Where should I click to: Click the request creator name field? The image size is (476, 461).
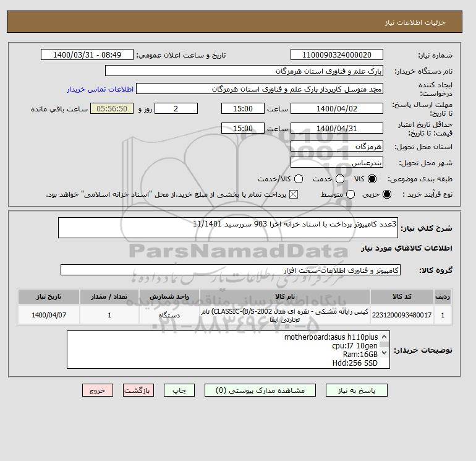coord(260,89)
